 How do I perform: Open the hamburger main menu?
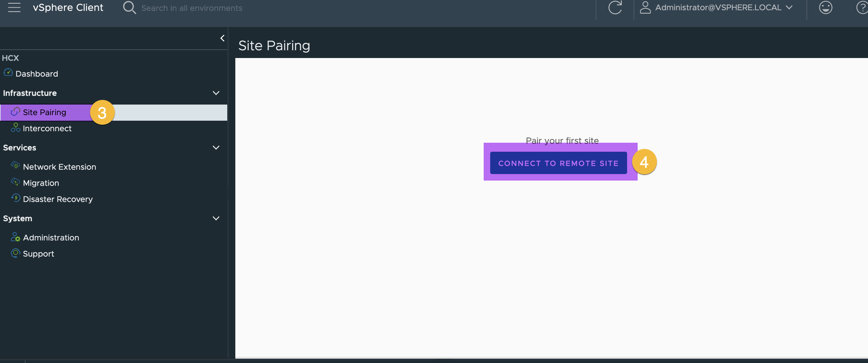[14, 7]
